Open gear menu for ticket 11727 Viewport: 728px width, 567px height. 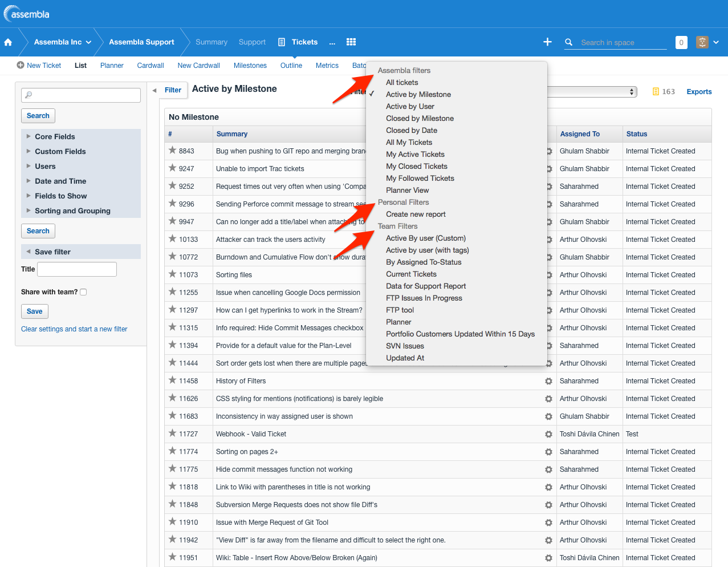pyautogui.click(x=548, y=434)
